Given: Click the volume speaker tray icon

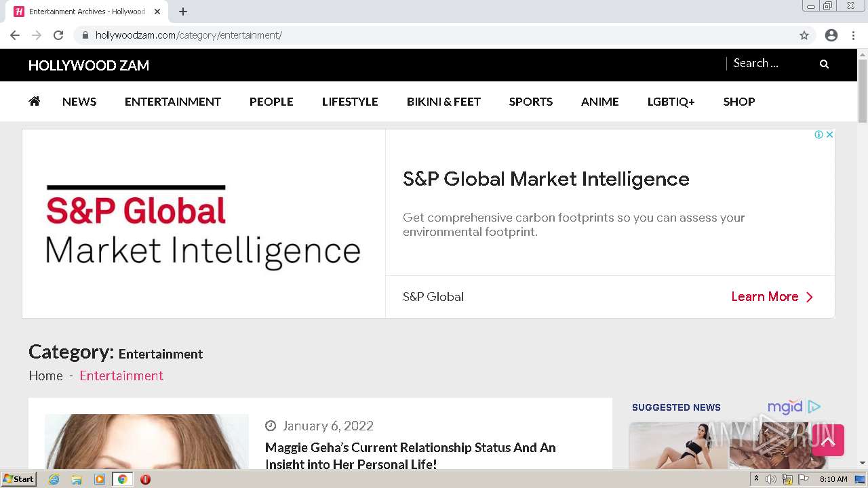Looking at the screenshot, I should 771,479.
